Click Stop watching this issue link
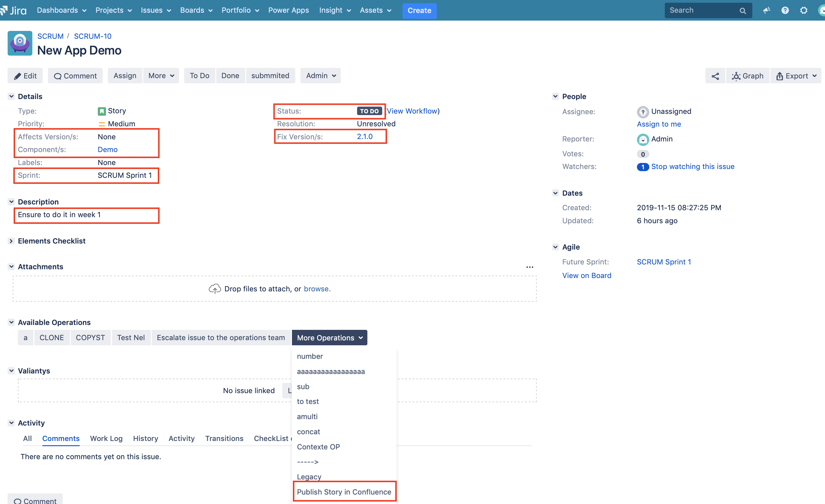This screenshot has width=825, height=504. 692,166
